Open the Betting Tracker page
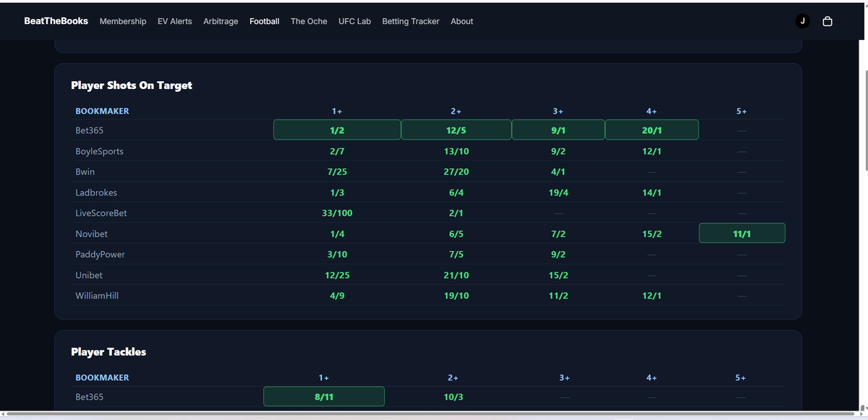Image resolution: width=868 pixels, height=420 pixels. pyautogui.click(x=411, y=21)
